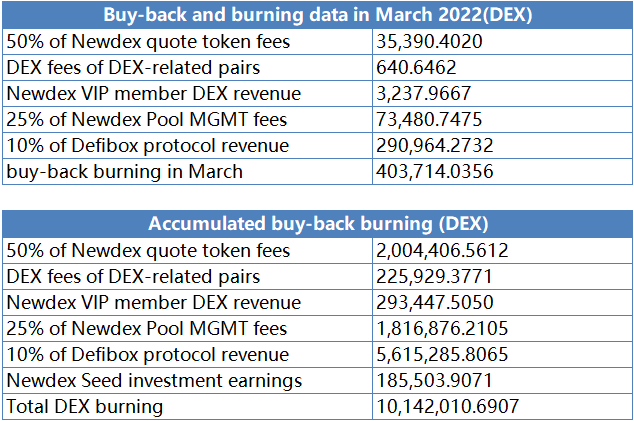This screenshot has width=634, height=421.
Task: Click the accumulated value 2,004,406.5612
Action: tap(442, 250)
